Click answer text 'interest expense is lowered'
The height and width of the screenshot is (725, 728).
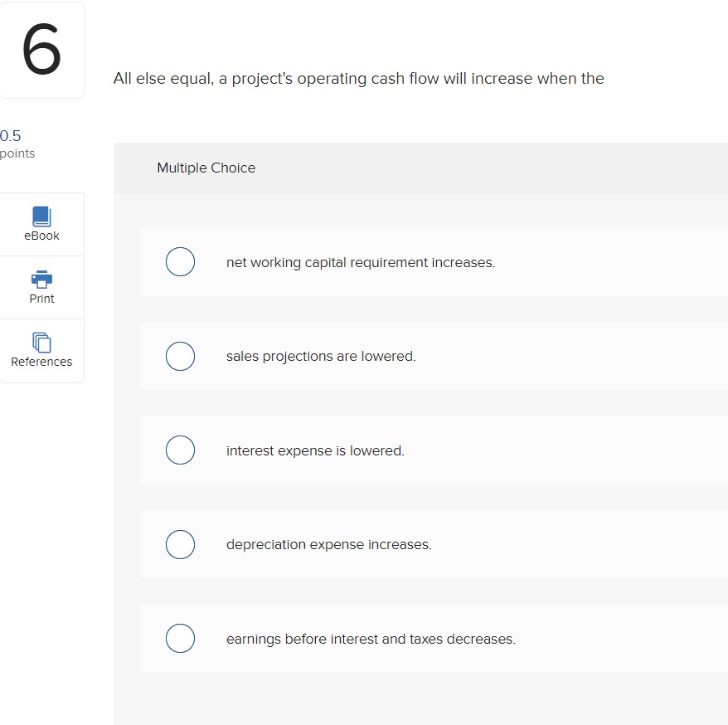point(316,450)
